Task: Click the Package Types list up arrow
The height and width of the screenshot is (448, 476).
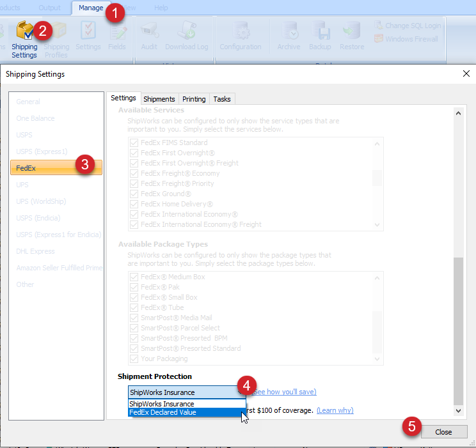Action: (x=377, y=278)
